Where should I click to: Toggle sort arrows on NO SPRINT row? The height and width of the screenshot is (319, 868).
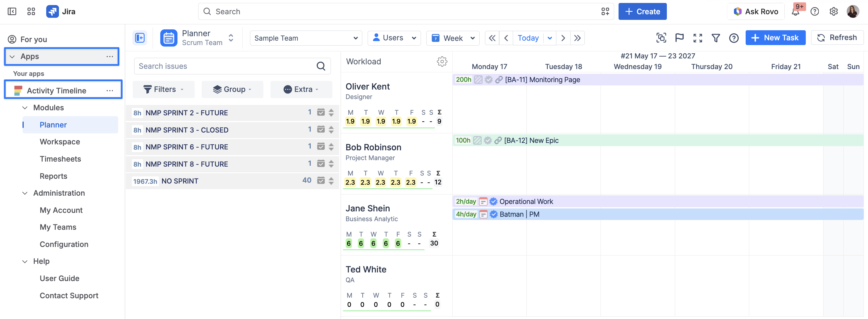(331, 181)
